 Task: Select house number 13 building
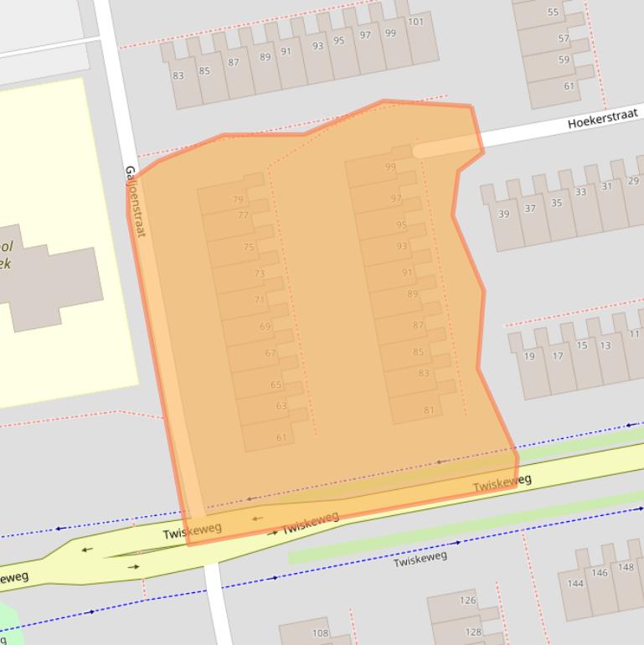[x=605, y=345]
